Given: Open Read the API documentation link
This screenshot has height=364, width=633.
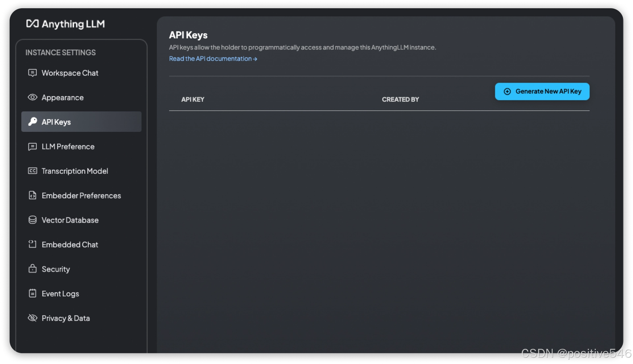Looking at the screenshot, I should click(x=213, y=59).
